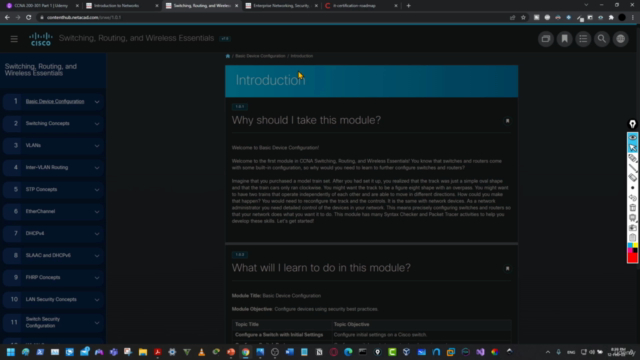Click the Cisco logo
This screenshot has width=640, height=360.
point(41,39)
